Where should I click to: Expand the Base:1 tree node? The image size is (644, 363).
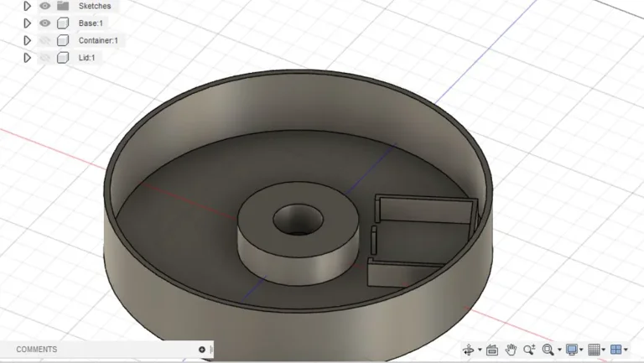click(27, 23)
